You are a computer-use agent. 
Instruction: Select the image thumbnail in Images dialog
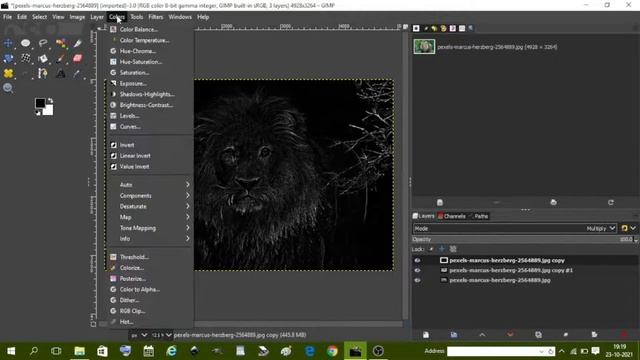click(424, 47)
